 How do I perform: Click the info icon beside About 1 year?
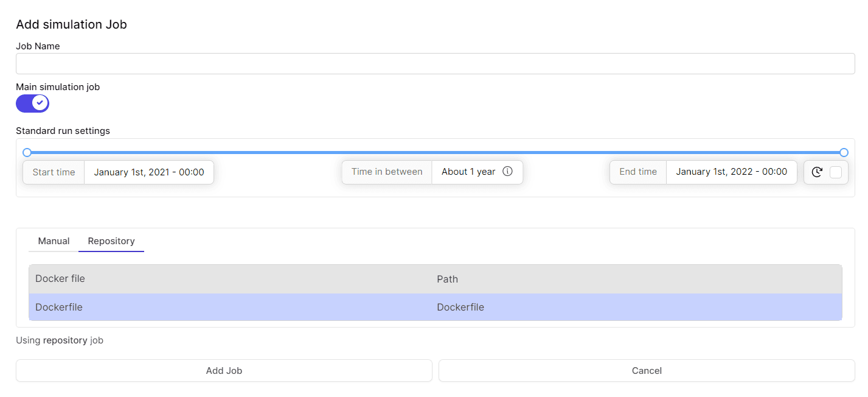coord(508,172)
